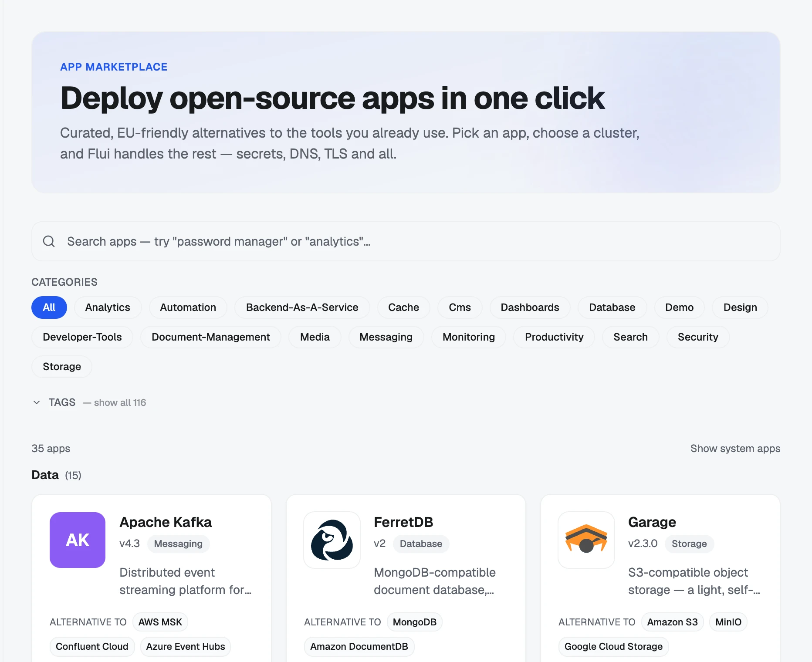Filter by Cache category
Image resolution: width=812 pixels, height=662 pixels.
(403, 307)
